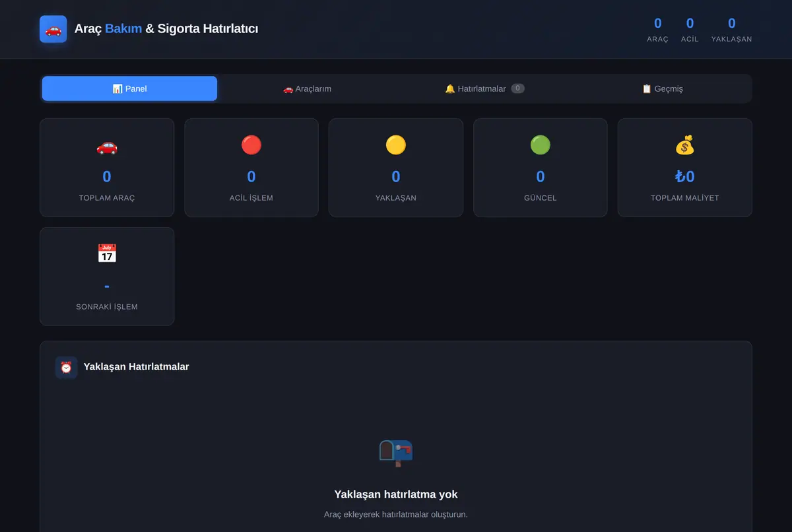Image resolution: width=792 pixels, height=532 pixels.
Task: Open the Hatırlatmalar tab
Action: [484, 88]
